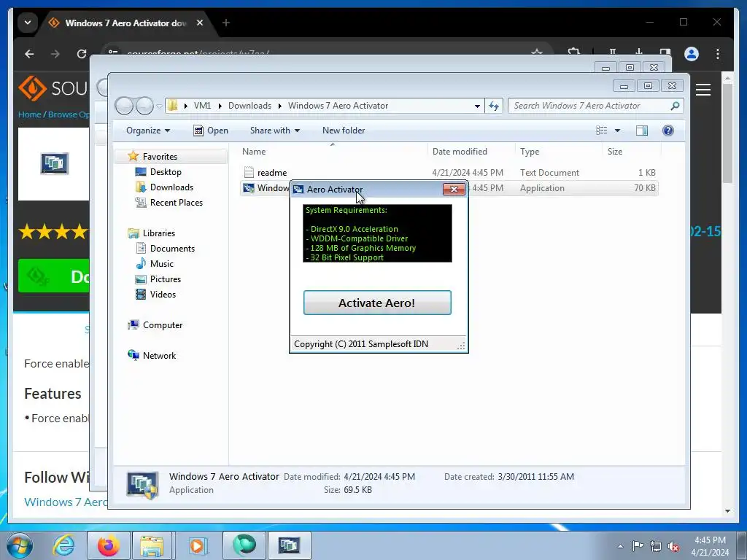Open Windows Media Player from taskbar
The height and width of the screenshot is (560, 747).
[x=197, y=545]
